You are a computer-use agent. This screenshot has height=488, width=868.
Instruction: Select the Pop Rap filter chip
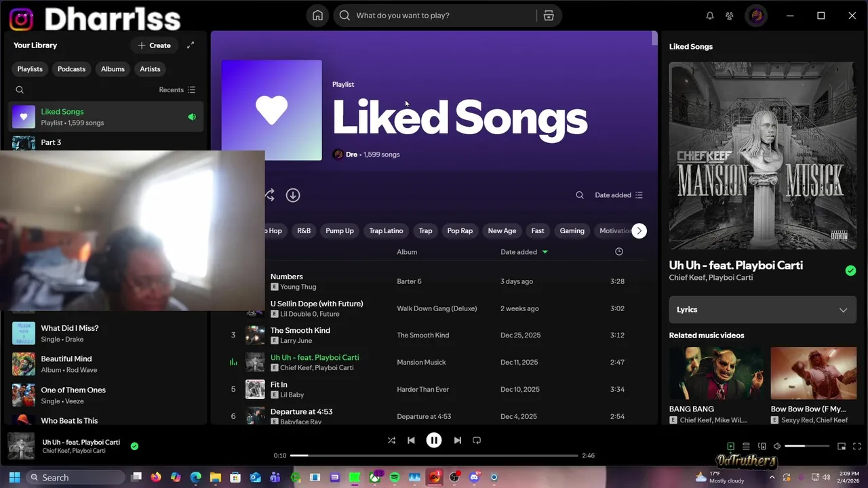click(460, 231)
